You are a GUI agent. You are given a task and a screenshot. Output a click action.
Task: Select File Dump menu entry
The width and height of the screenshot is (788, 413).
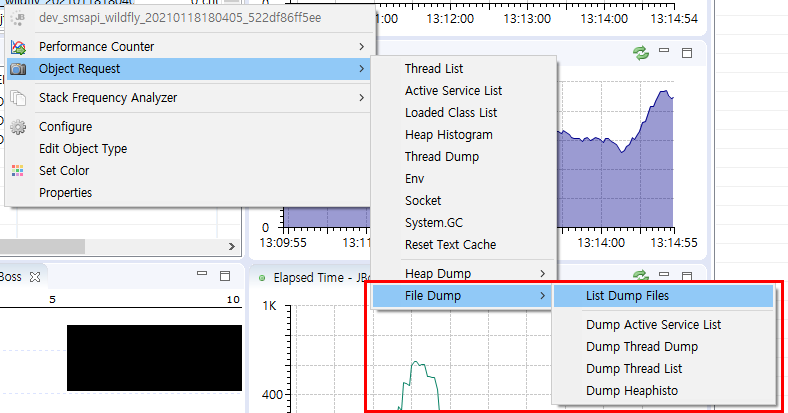coord(463,296)
